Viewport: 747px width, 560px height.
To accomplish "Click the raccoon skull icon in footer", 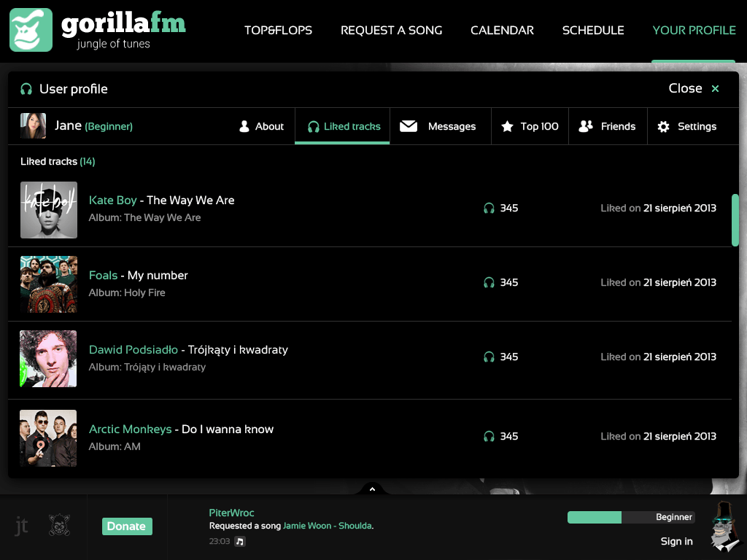I will click(x=60, y=525).
